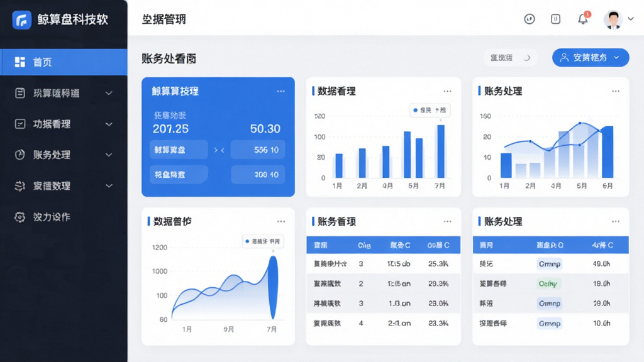
Task: Select 首页 in the sidebar
Action: pyautogui.click(x=64, y=62)
